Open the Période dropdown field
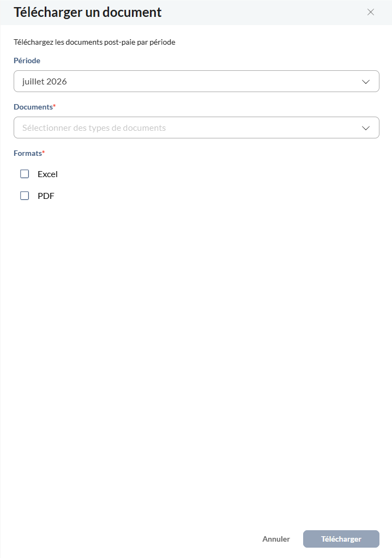Image resolution: width=392 pixels, height=558 pixels. [196, 81]
